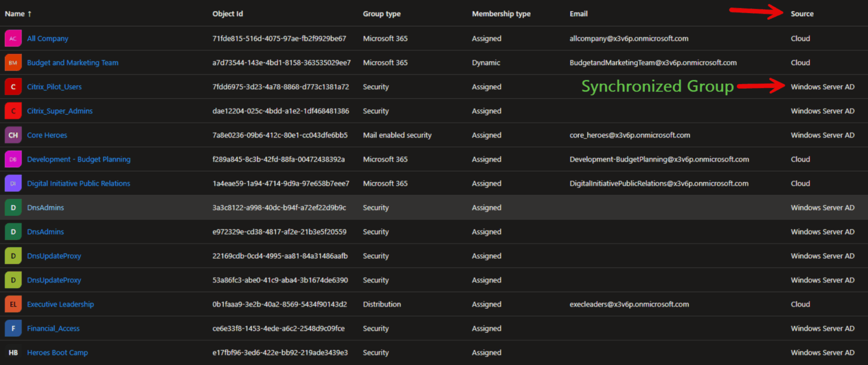Image resolution: width=868 pixels, height=365 pixels.
Task: Sort by the Membership type column header
Action: [x=501, y=14]
